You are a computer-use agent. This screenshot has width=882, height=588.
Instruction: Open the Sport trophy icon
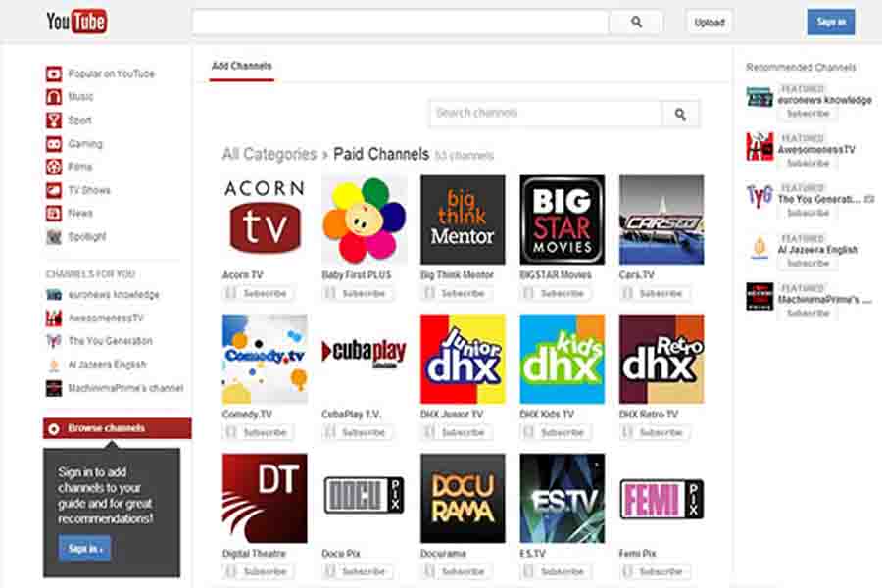pyautogui.click(x=54, y=121)
